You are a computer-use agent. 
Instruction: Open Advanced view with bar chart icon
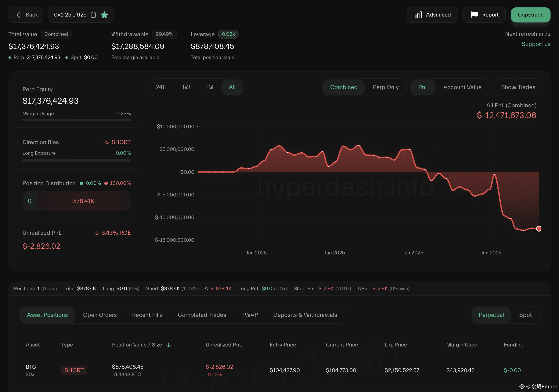tap(432, 15)
